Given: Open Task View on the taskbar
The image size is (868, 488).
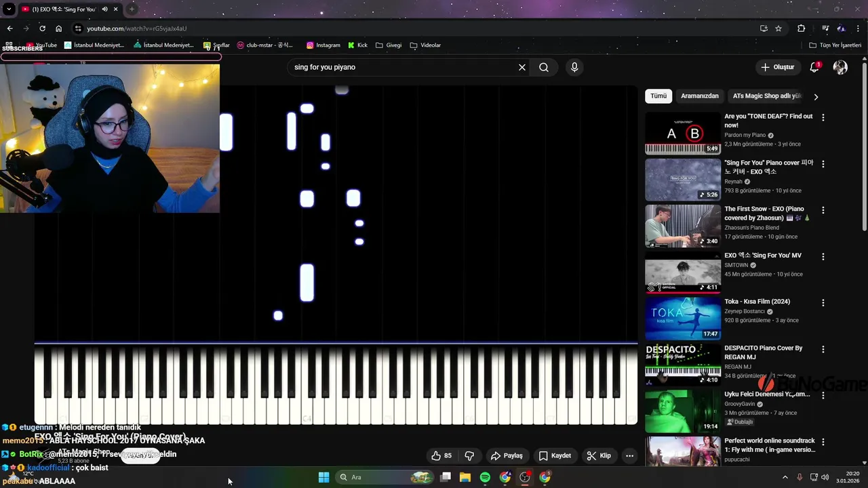Looking at the screenshot, I should click(x=446, y=477).
